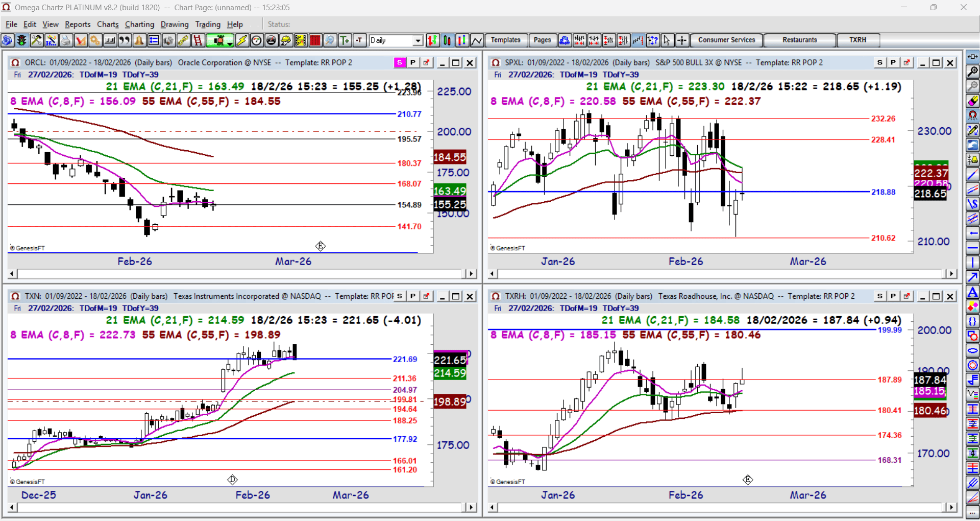Viewport: 980px width, 521px height.
Task: Click the green T-plus add text icon
Action: (345, 40)
